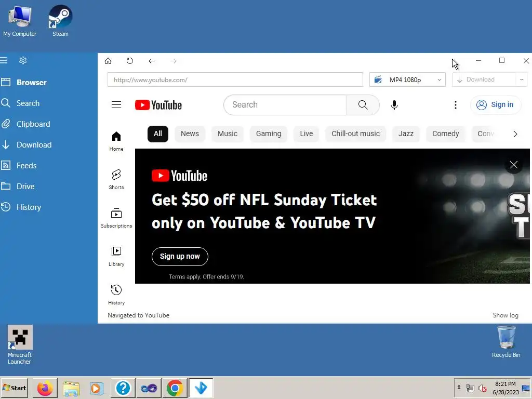Open the file explorer taskbar icon
Image resolution: width=532 pixels, height=399 pixels.
71,388
